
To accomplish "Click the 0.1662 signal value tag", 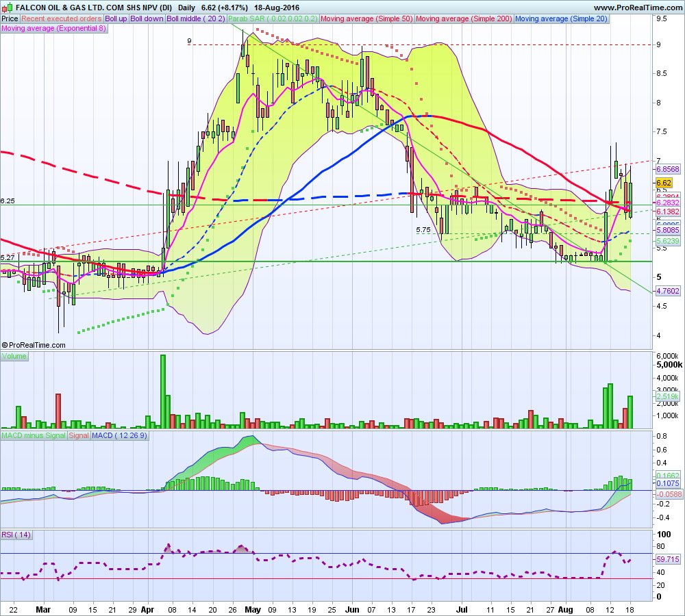I will (667, 476).
